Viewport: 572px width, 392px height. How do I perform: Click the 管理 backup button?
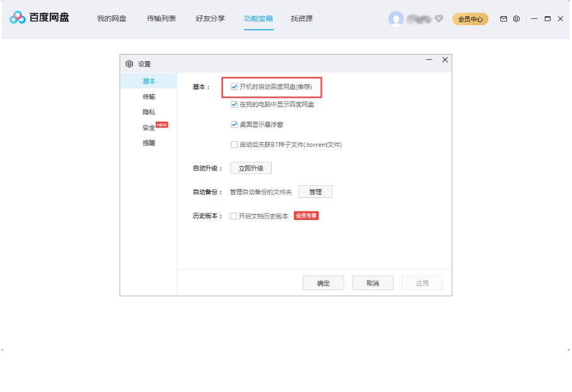coord(315,192)
